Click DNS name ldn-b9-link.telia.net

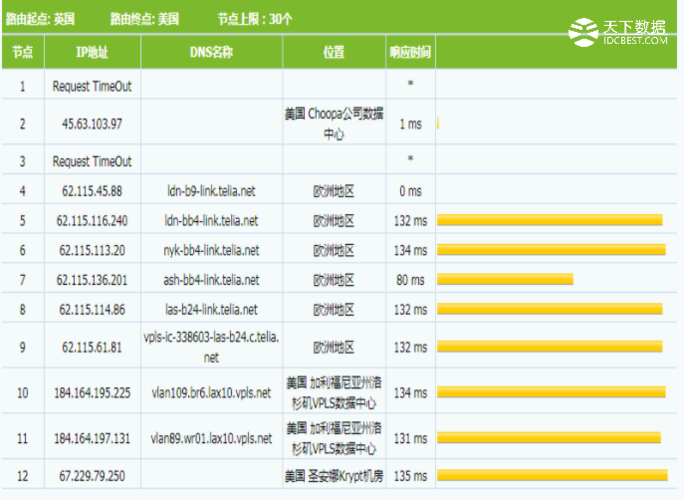point(211,191)
